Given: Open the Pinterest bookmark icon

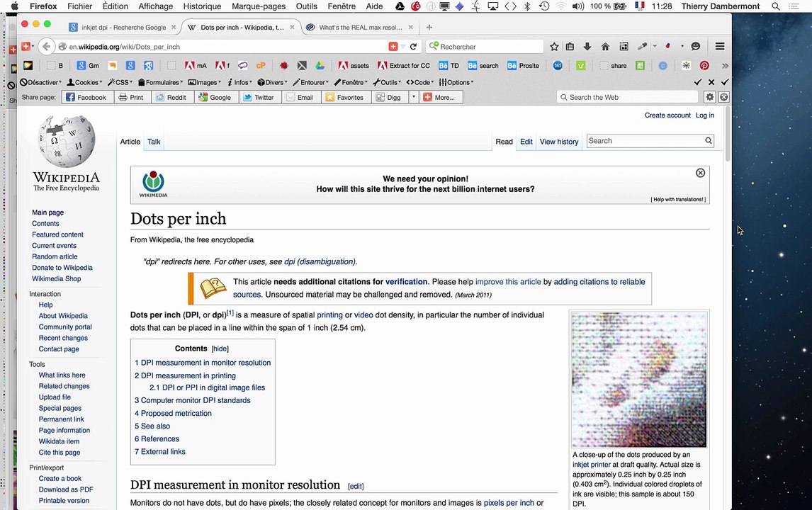Looking at the screenshot, I should 704,66.
